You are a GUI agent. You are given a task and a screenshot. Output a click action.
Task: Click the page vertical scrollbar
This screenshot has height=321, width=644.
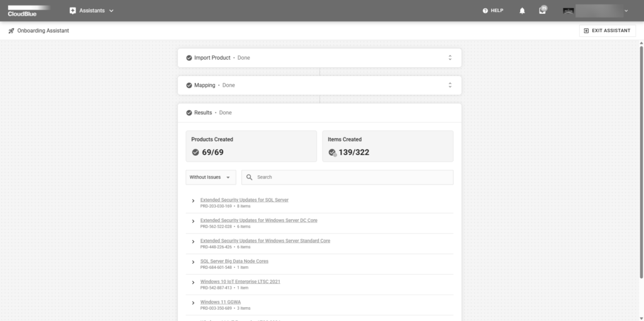point(641,162)
